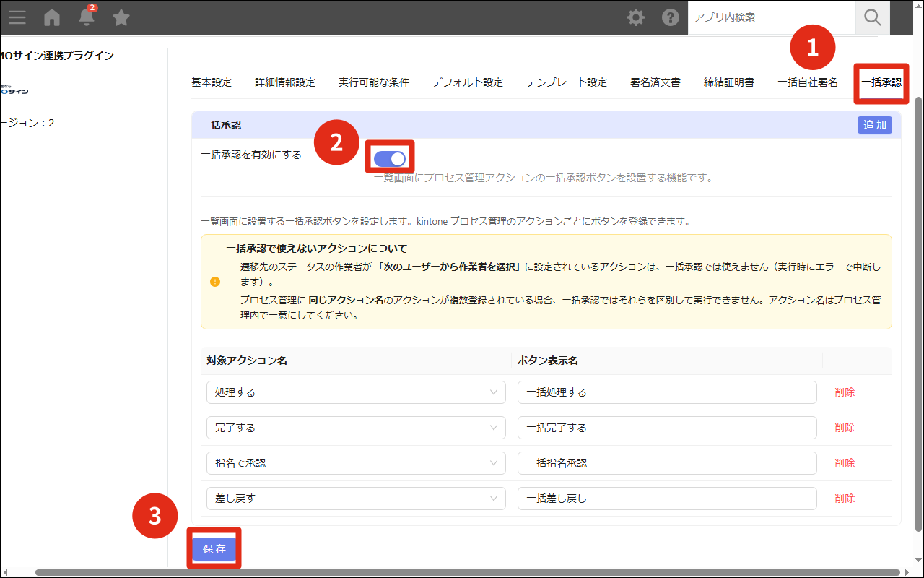The width and height of the screenshot is (924, 578).
Task: Edit the 一括指名承認 button name field
Action: pos(667,463)
